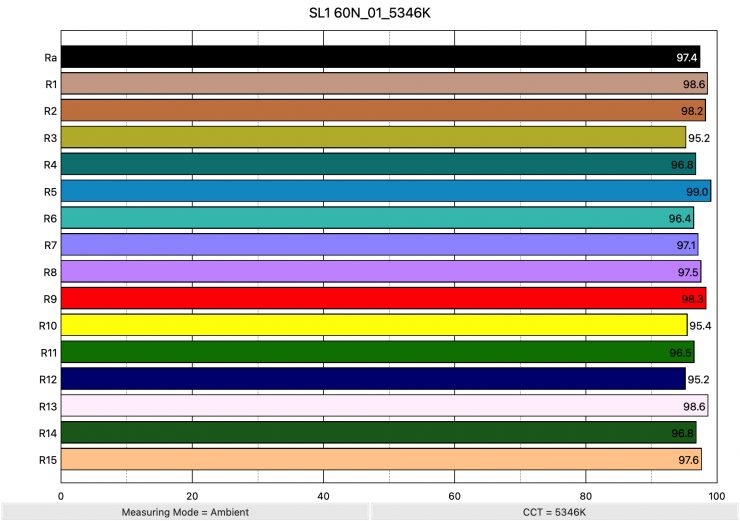Select the blue R5 bar
The height and width of the screenshot is (521, 740).
point(386,191)
